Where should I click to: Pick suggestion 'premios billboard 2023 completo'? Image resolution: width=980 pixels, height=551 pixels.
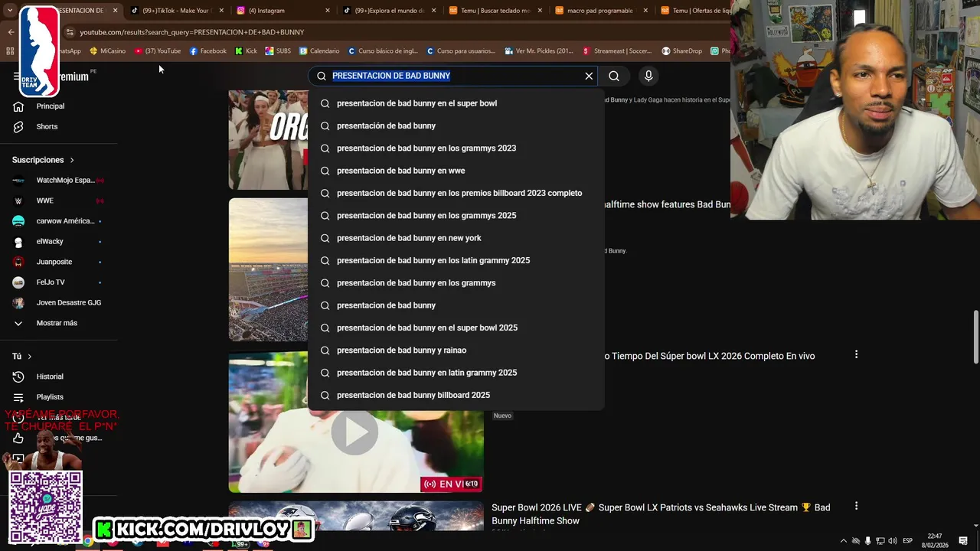tap(456, 193)
